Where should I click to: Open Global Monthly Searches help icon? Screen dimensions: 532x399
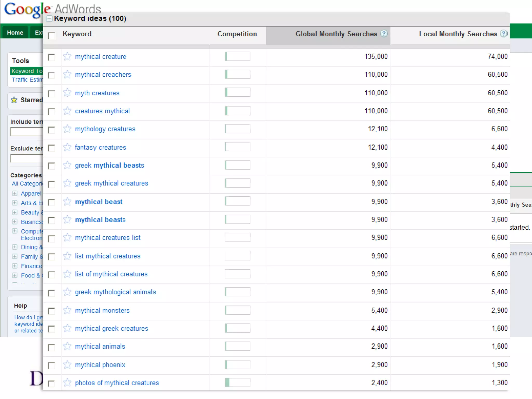(x=384, y=34)
